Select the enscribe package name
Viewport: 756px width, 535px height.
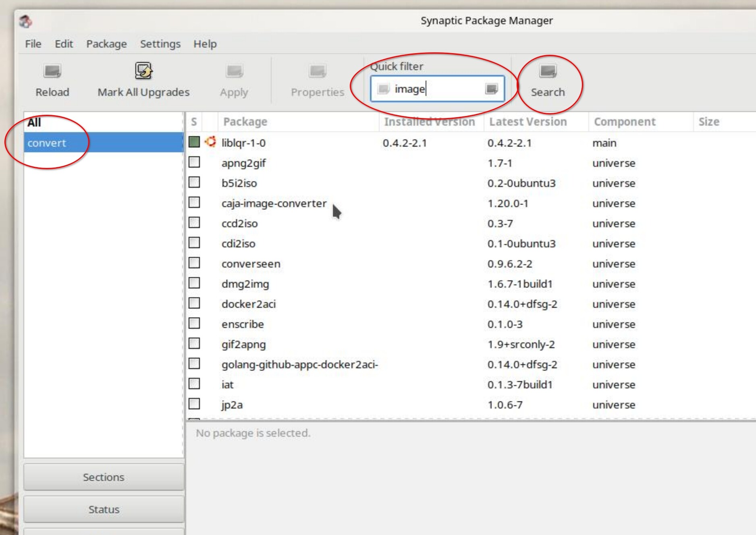pyautogui.click(x=243, y=324)
